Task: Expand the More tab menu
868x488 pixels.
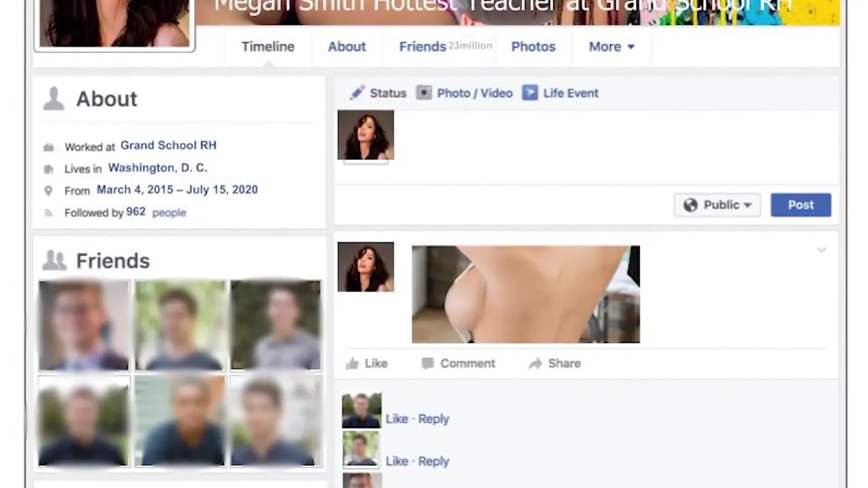Action: tap(612, 47)
